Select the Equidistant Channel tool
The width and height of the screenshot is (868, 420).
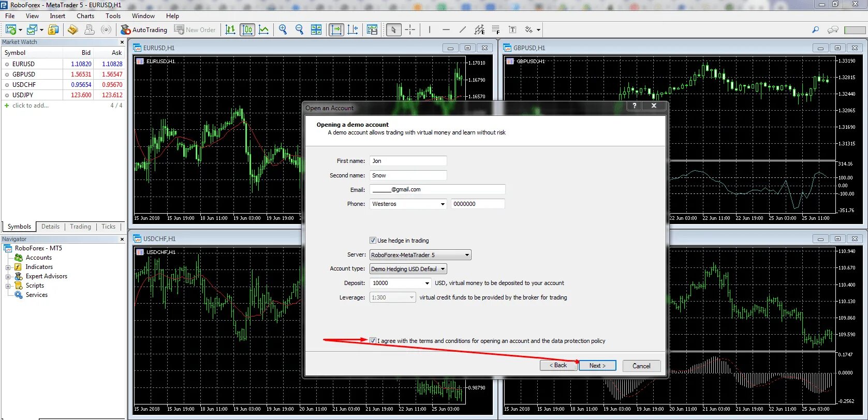[x=479, y=30]
